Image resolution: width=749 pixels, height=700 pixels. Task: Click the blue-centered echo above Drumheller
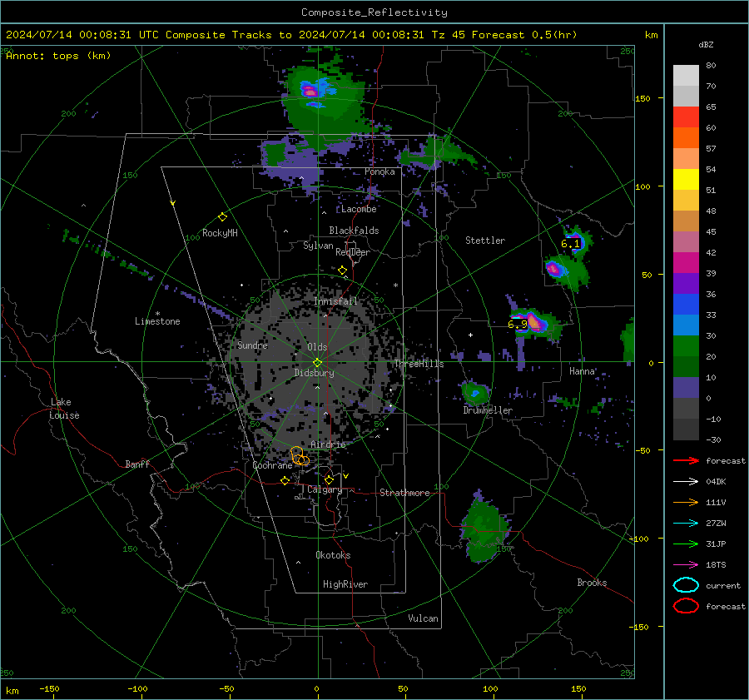point(475,393)
